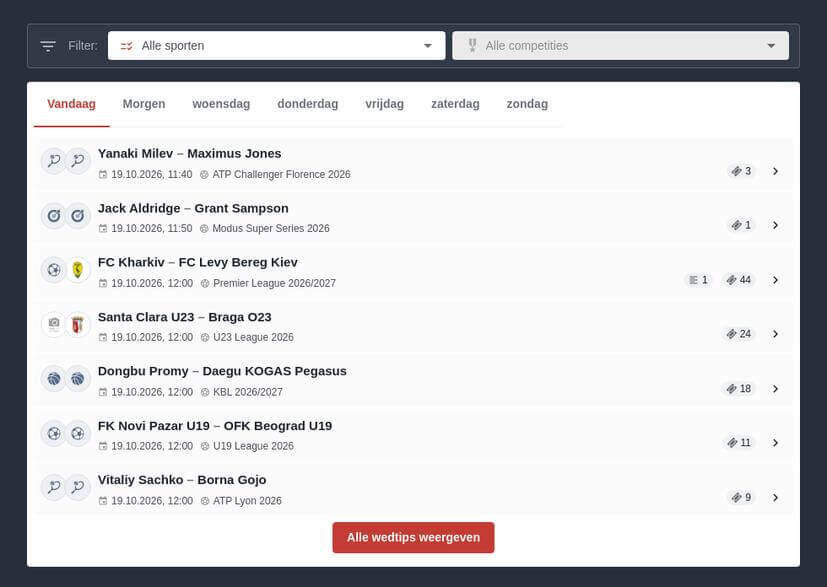
Task: Click Jack Aldridge darts target icon
Action: [x=54, y=216]
